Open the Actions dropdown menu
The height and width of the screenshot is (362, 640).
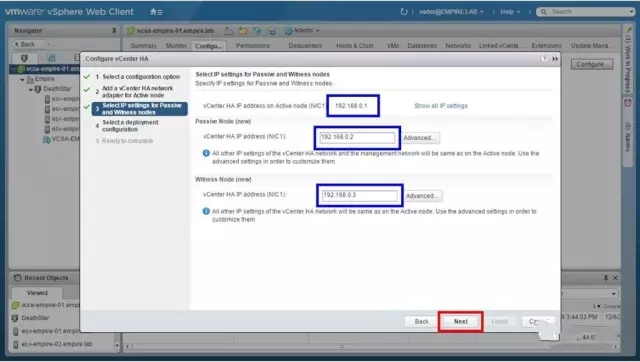(x=302, y=31)
